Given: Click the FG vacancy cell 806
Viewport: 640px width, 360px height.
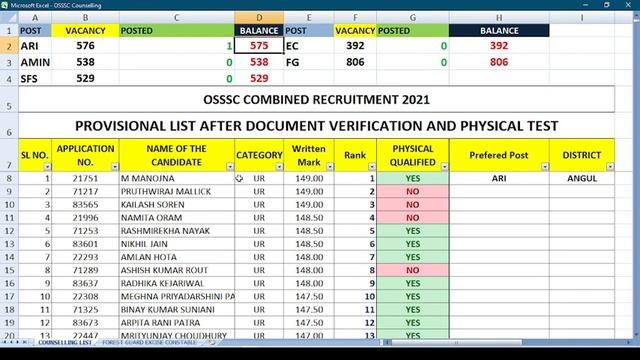Looking at the screenshot, I should pyautogui.click(x=355, y=62).
